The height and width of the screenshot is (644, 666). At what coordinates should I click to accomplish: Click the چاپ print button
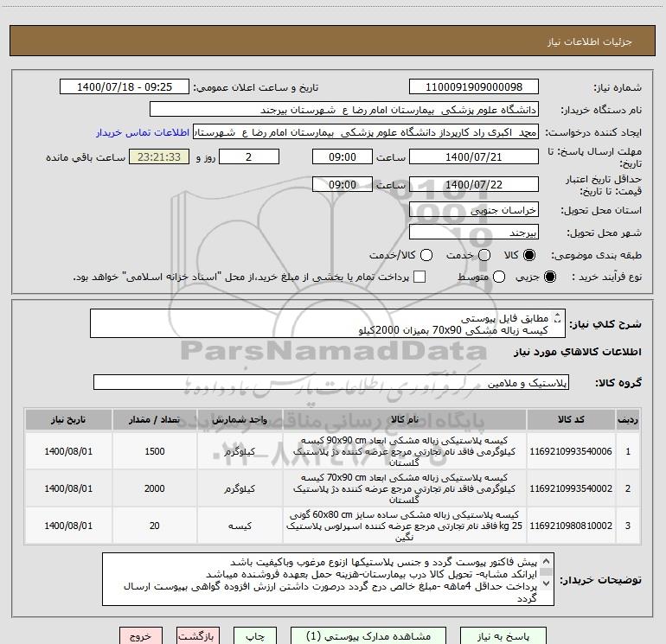[255, 636]
